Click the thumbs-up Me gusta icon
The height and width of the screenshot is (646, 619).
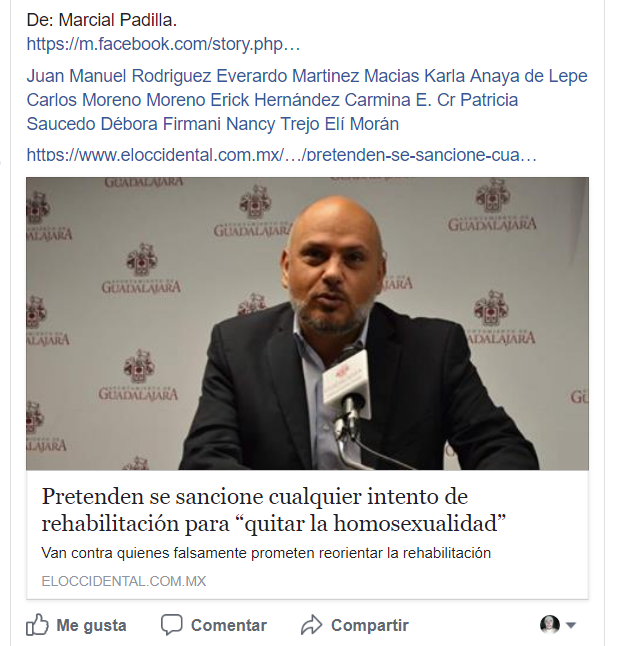37,625
